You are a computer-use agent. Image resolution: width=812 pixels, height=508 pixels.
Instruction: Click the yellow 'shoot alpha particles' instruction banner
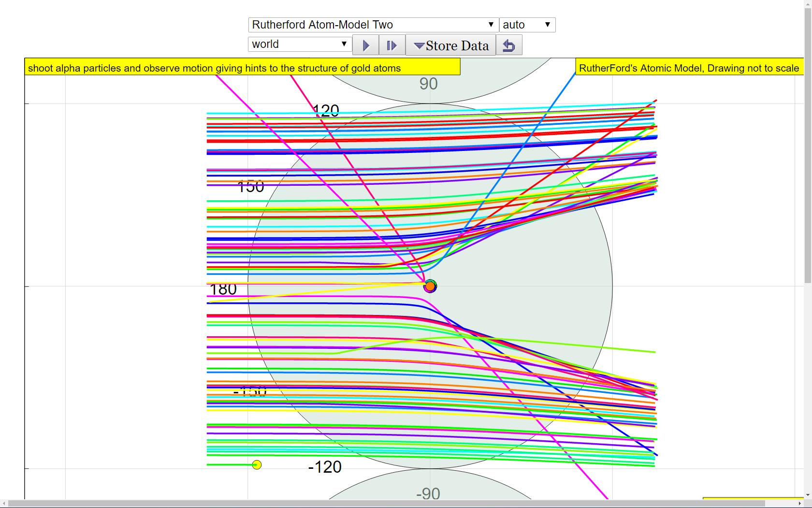tap(242, 68)
